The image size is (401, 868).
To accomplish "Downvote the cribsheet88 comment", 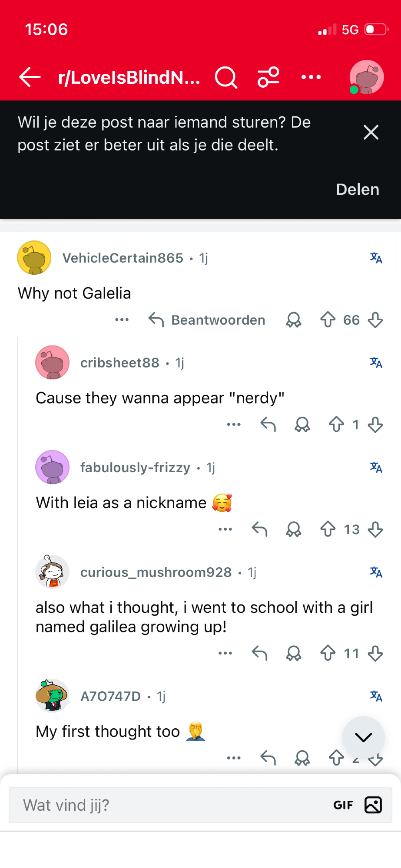I will [x=375, y=425].
